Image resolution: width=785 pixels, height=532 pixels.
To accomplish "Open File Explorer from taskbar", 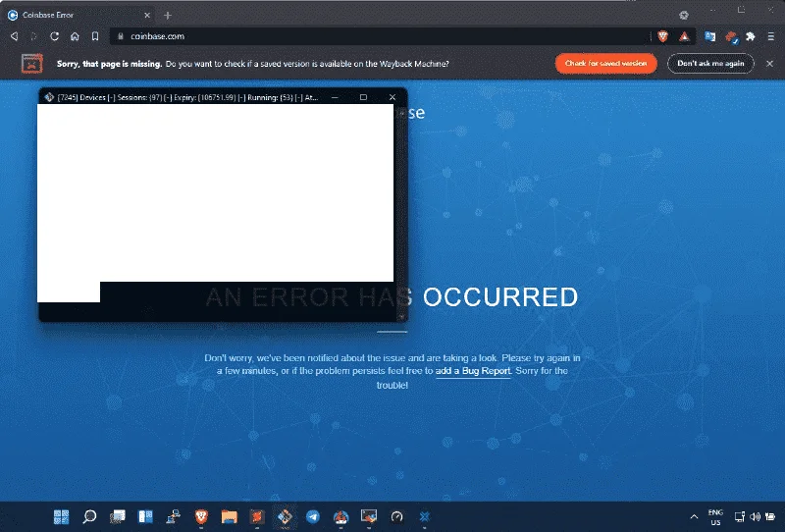I will [230, 516].
